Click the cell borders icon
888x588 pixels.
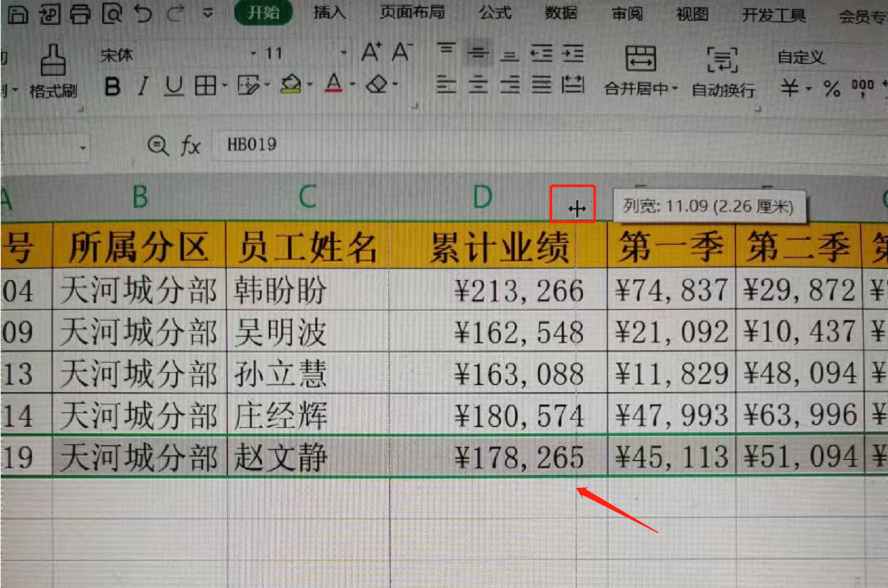coord(205,86)
